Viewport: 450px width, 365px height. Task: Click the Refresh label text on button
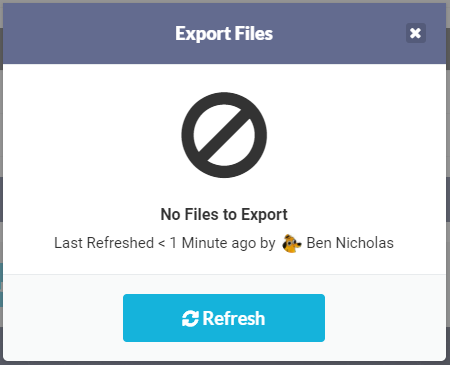click(234, 318)
